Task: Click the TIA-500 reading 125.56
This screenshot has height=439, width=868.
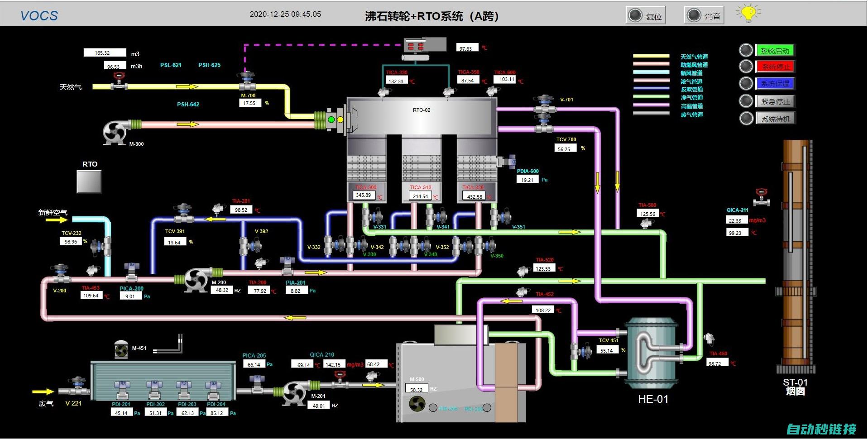Action: [x=648, y=214]
